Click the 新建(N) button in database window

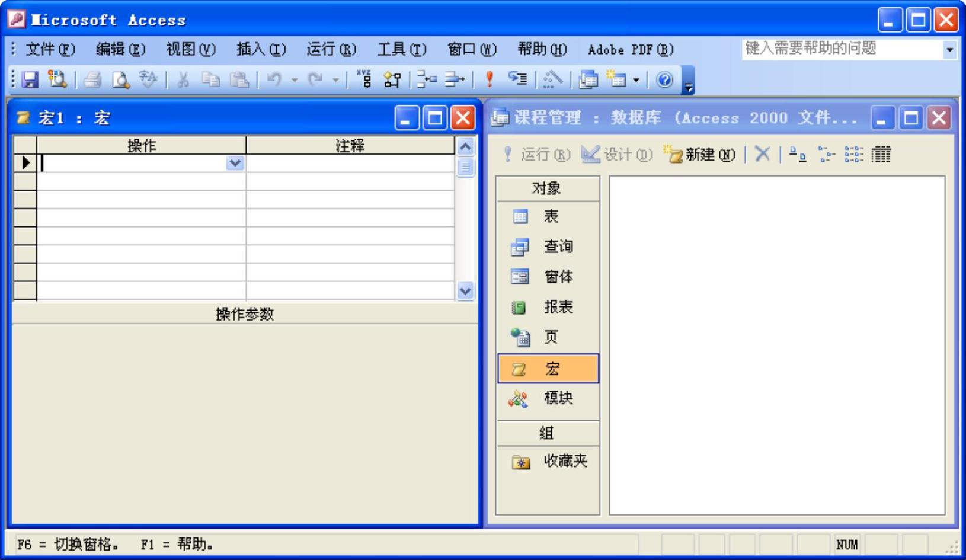tap(699, 155)
